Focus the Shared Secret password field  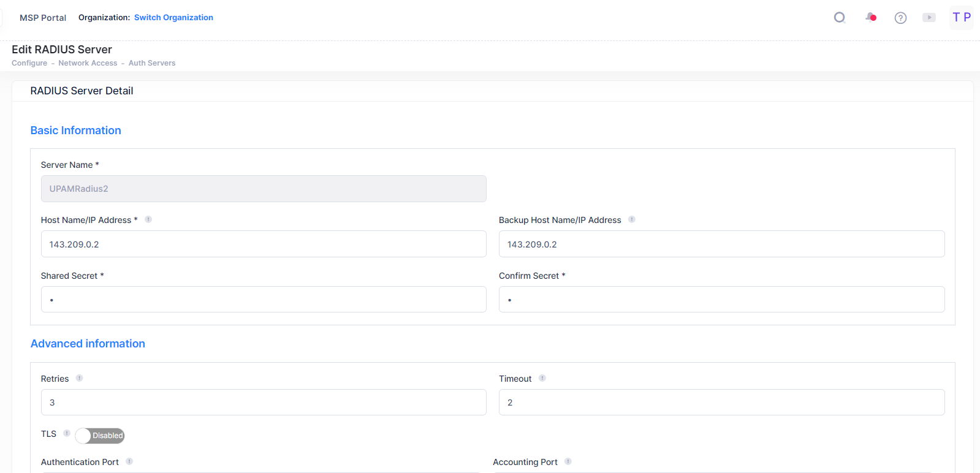[x=264, y=300]
